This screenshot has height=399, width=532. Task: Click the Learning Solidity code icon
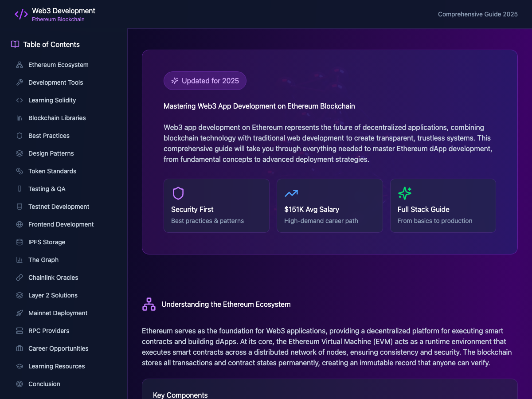pos(20,100)
